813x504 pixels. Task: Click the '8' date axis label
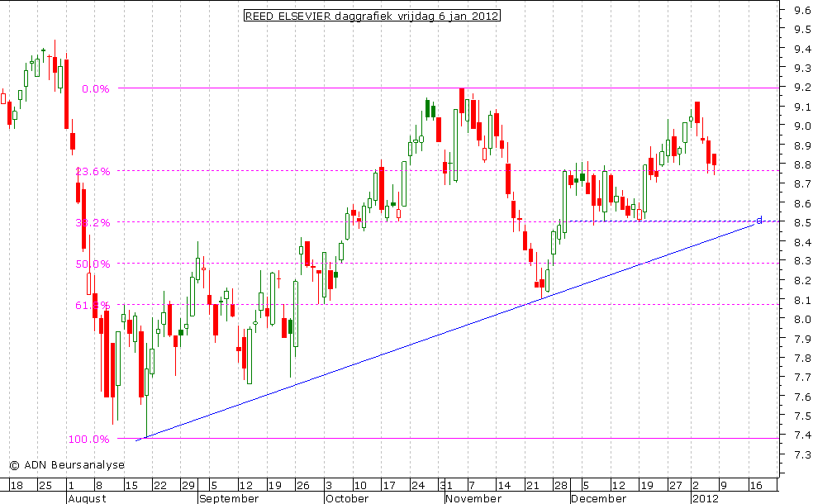pyautogui.click(x=99, y=486)
